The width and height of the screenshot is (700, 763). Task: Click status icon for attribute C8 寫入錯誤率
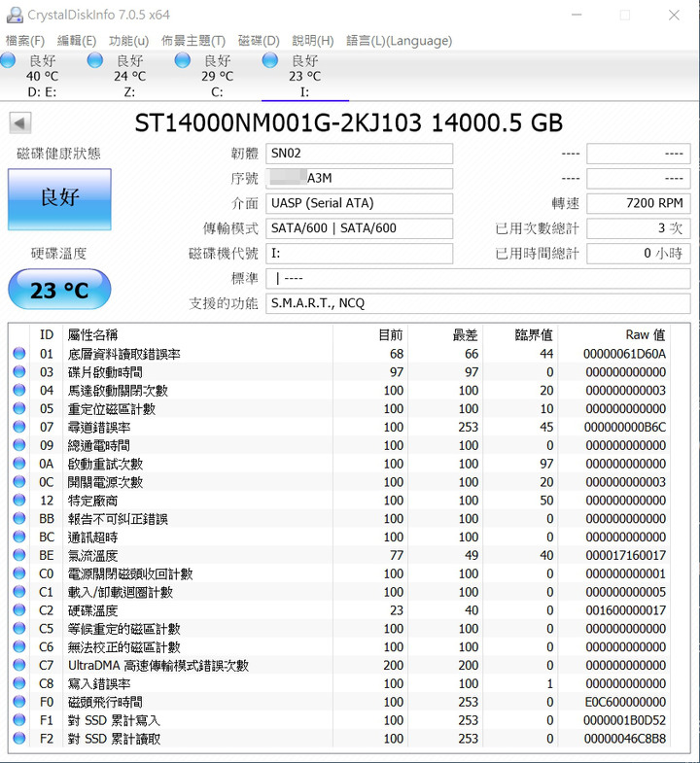[19, 683]
